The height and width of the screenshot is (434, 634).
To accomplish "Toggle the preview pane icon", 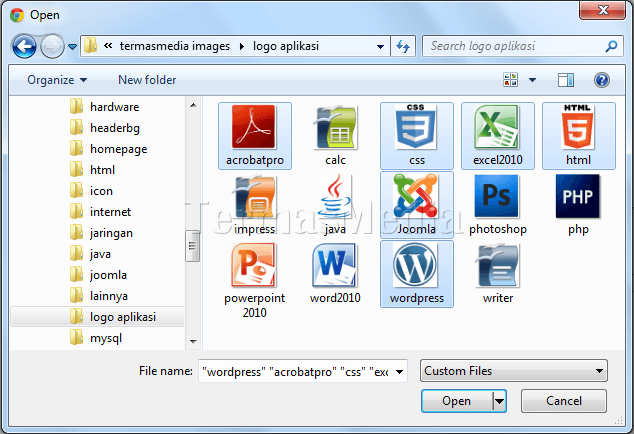I will (x=566, y=80).
